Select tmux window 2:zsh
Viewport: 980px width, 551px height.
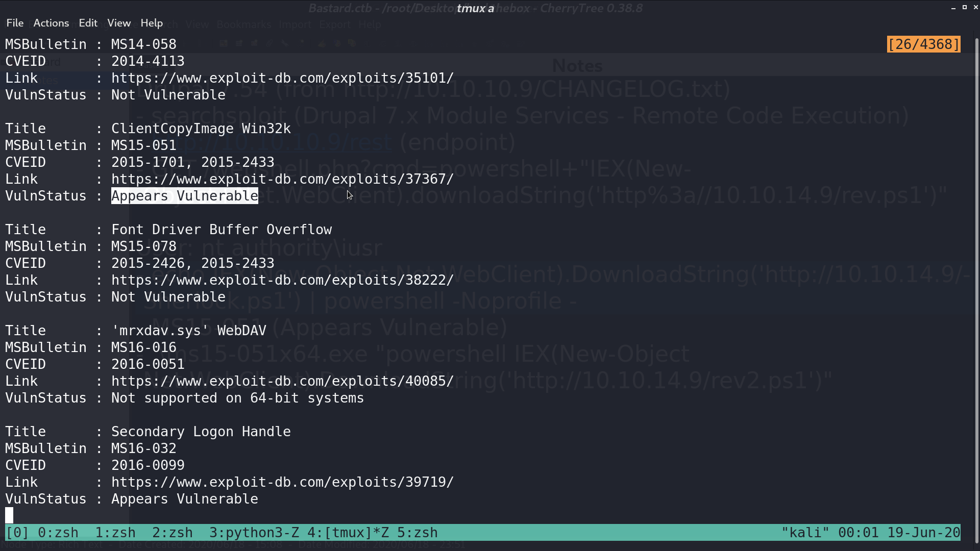[x=173, y=533]
